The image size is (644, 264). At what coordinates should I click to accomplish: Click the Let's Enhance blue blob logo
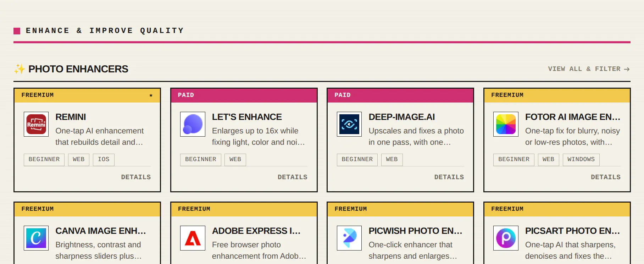click(x=193, y=124)
